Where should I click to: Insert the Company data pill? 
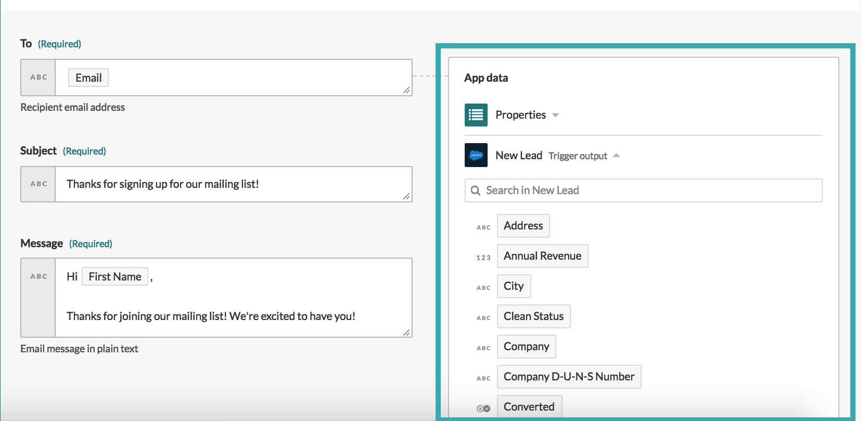(526, 347)
